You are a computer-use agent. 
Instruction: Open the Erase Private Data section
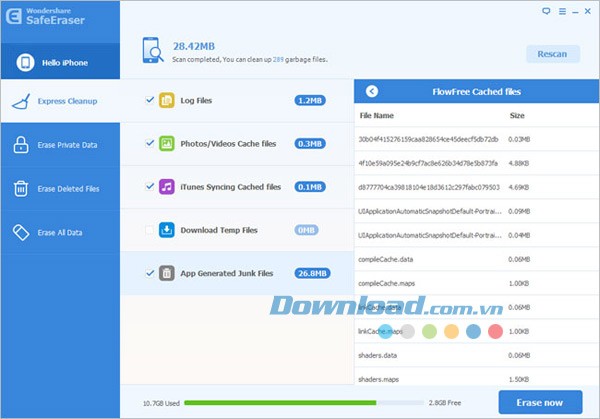(x=60, y=145)
